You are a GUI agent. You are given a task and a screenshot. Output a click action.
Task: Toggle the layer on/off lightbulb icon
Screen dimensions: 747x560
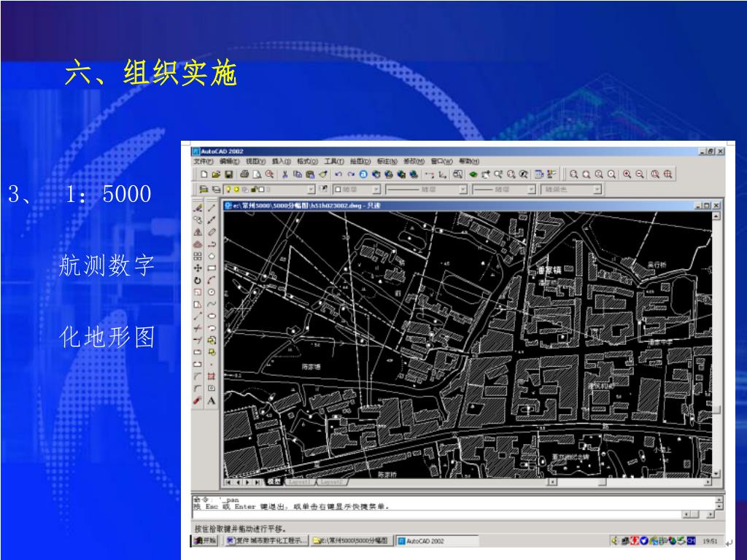[x=228, y=190]
